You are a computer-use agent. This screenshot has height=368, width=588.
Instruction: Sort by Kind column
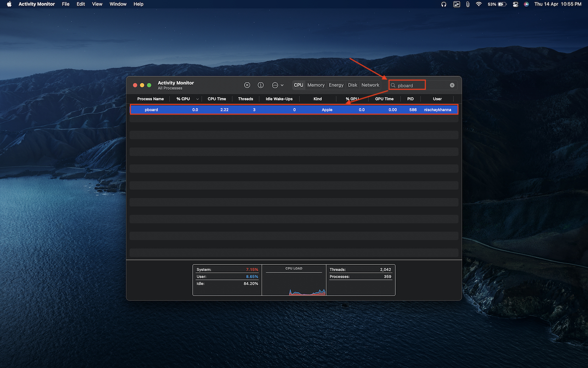[317, 99]
